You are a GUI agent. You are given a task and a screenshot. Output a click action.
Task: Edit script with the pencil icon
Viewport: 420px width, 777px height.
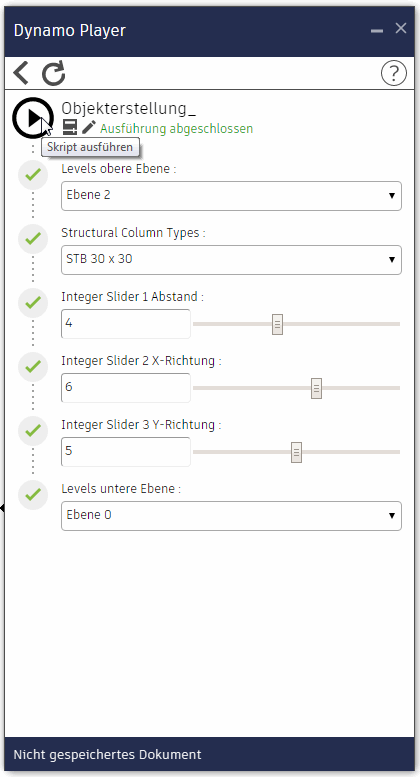89,127
